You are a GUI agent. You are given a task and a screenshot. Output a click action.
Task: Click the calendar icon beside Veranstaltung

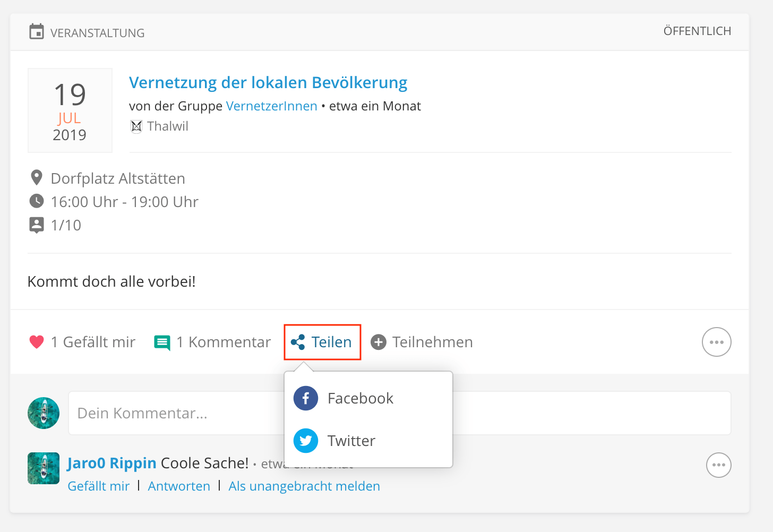coord(37,32)
